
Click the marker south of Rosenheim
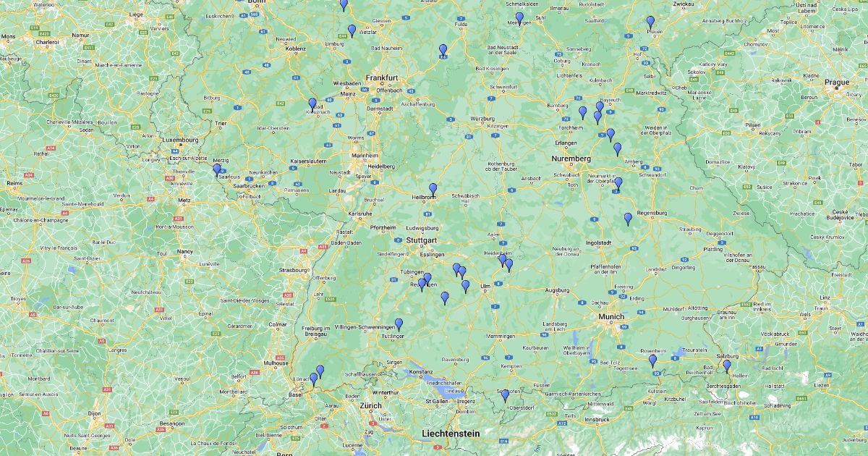pyautogui.click(x=652, y=360)
